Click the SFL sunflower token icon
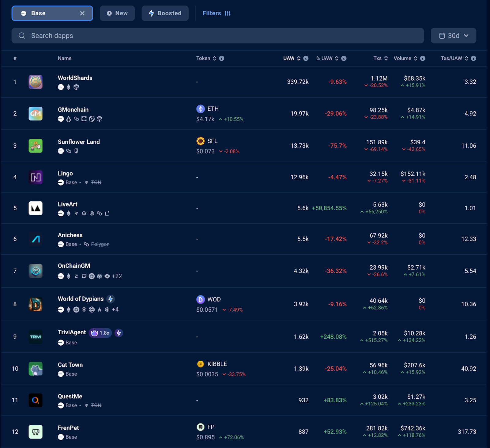 pyautogui.click(x=201, y=141)
